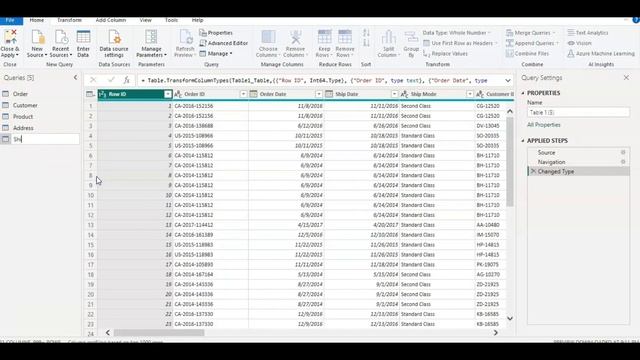This screenshot has height=360, width=640.
Task: Select the Changed Type step
Action: click(578, 171)
